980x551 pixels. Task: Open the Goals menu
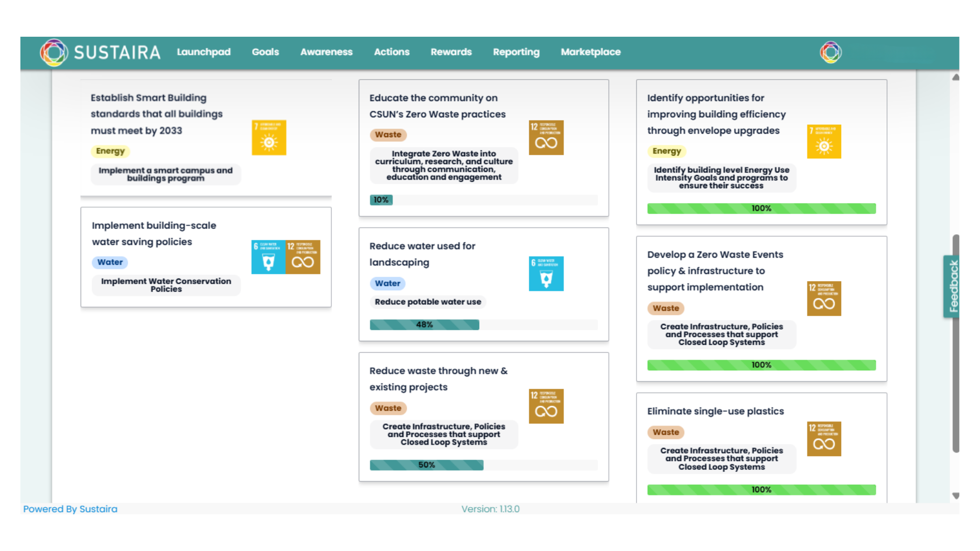tap(265, 52)
